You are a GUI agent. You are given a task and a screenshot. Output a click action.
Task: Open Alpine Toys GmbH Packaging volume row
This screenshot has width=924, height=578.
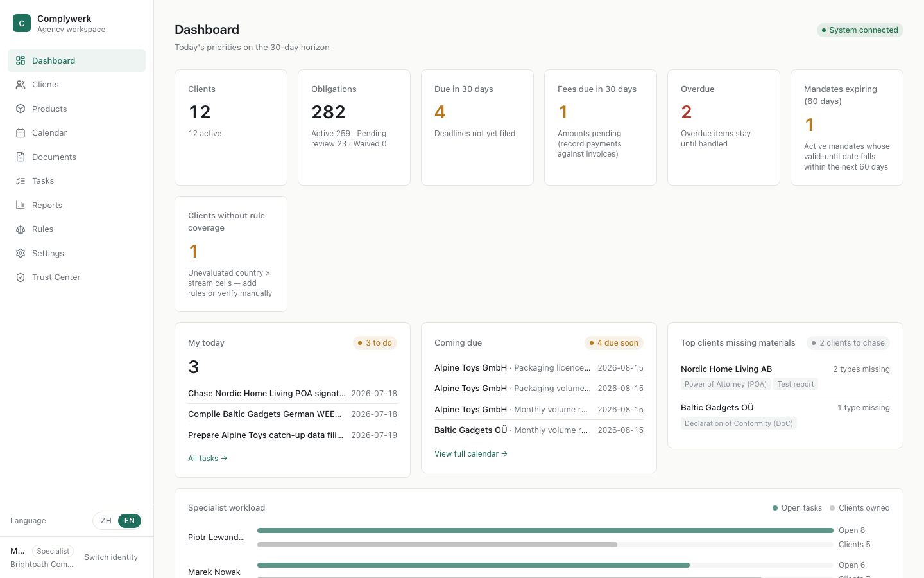coord(539,389)
